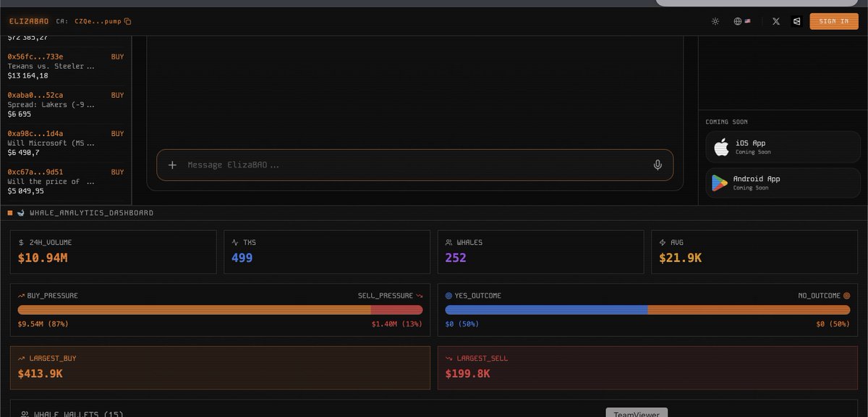Click the LARGEST_BUY arrow icon

(x=22, y=358)
